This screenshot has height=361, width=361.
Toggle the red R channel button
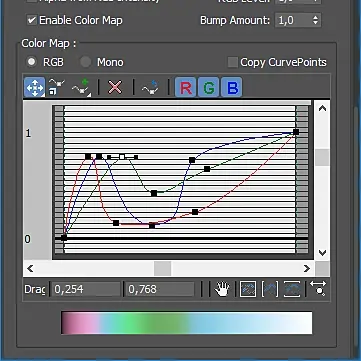(186, 87)
